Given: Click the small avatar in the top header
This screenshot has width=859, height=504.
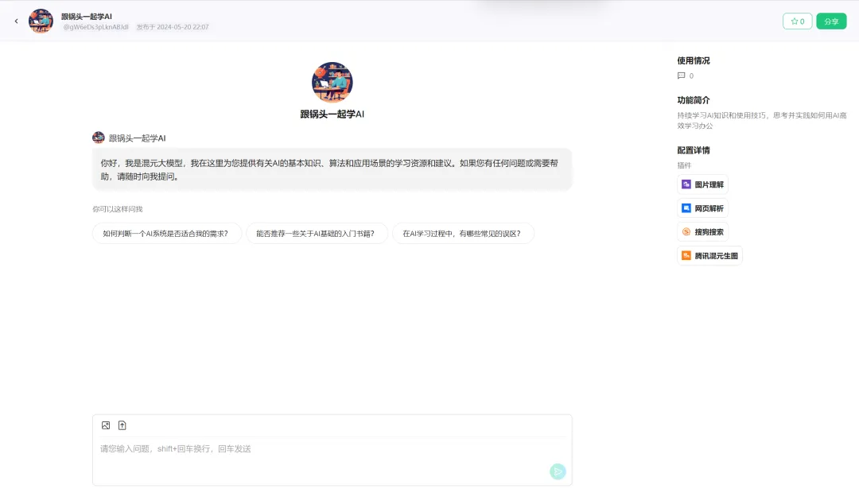Looking at the screenshot, I should click(41, 21).
